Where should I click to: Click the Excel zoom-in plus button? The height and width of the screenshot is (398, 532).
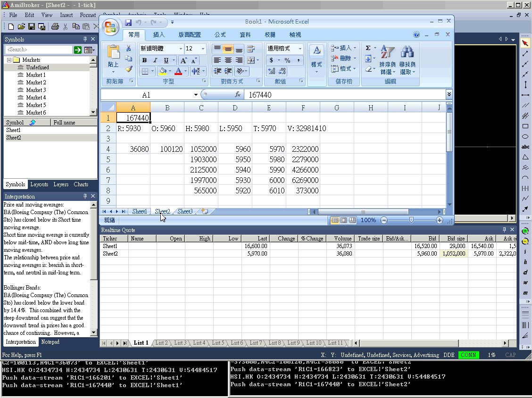[x=440, y=220]
